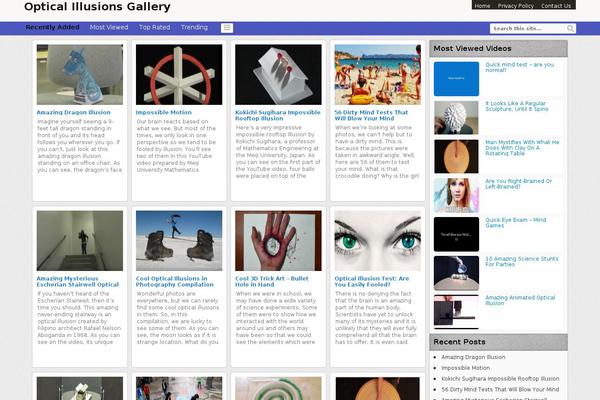The height and width of the screenshot is (400, 600).
Task: Open the Contact Us page
Action: point(556,6)
